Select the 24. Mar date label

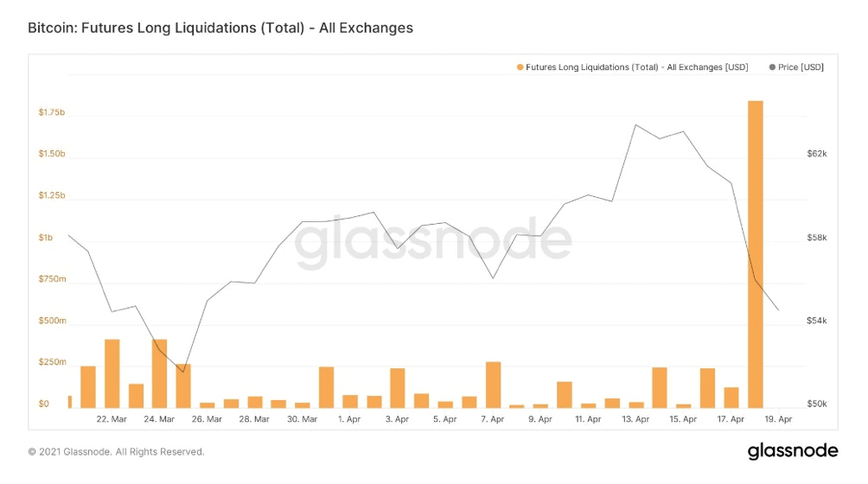tap(159, 419)
